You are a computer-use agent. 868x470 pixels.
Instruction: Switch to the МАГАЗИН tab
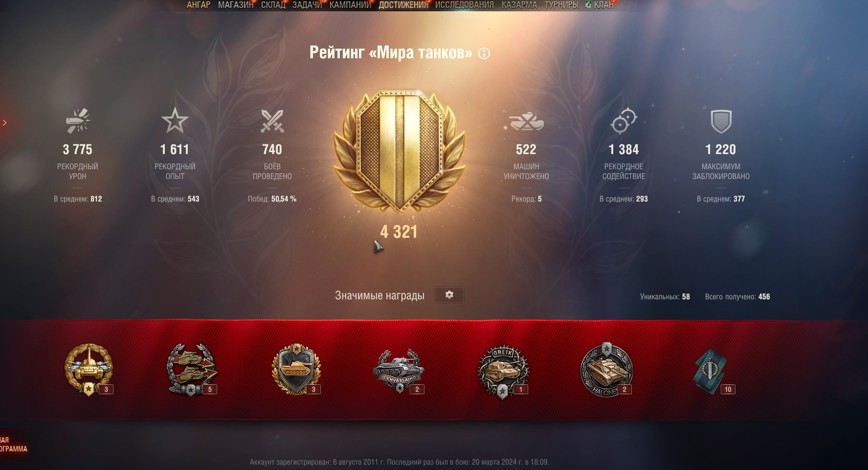(x=236, y=5)
